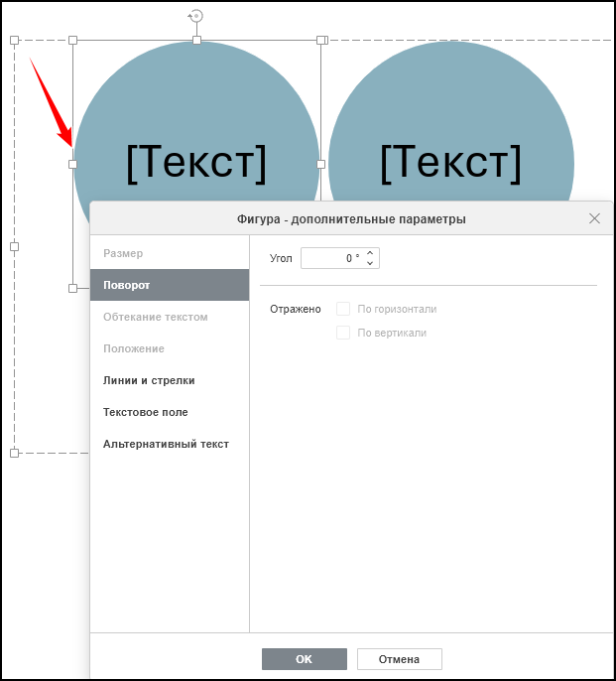Screen dimensions: 616x681
Task: Open the Положение tab
Action: (x=170, y=348)
